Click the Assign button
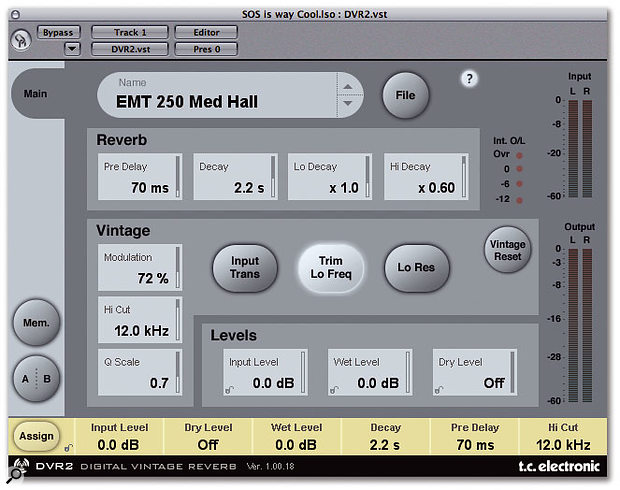Image resolution: width=620 pixels, height=490 pixels. point(36,436)
